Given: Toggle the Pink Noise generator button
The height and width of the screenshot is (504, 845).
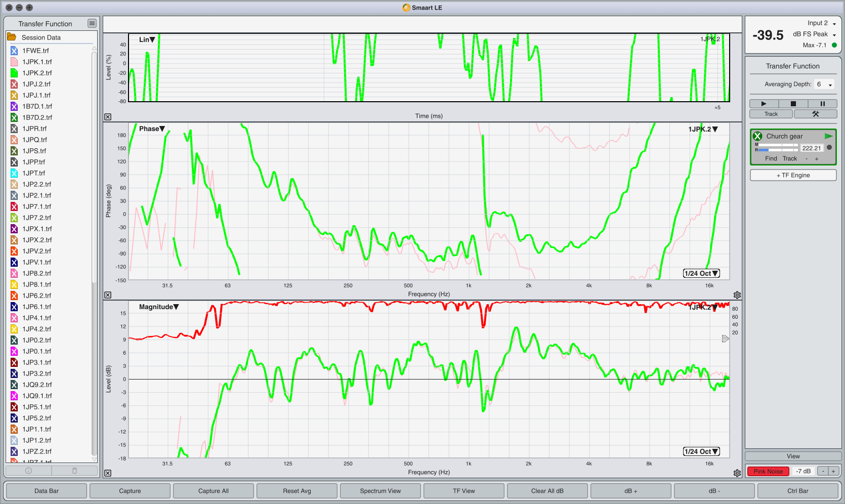Looking at the screenshot, I should click(x=768, y=471).
